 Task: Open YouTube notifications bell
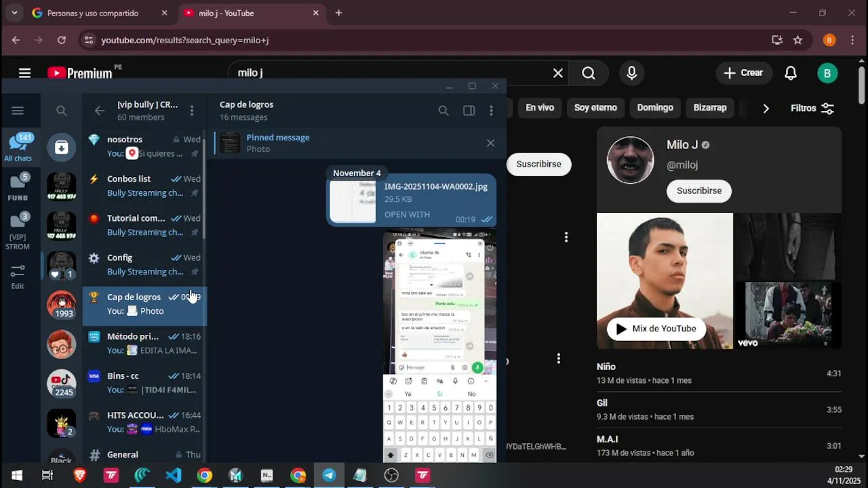791,73
